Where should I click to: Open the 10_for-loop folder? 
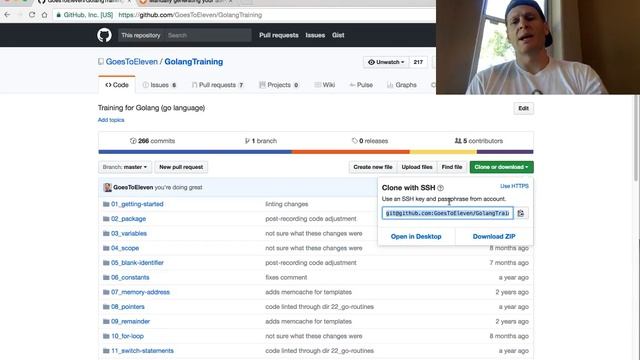pos(127,336)
